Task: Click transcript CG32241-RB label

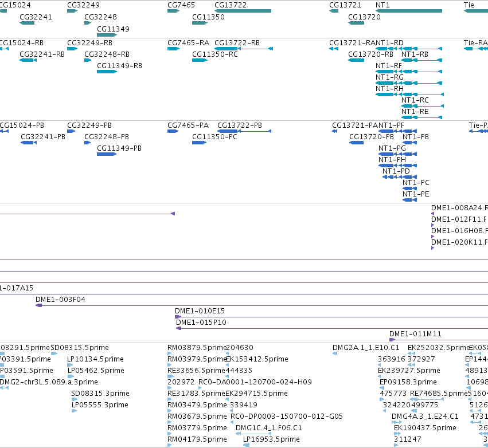Action: [x=42, y=54]
